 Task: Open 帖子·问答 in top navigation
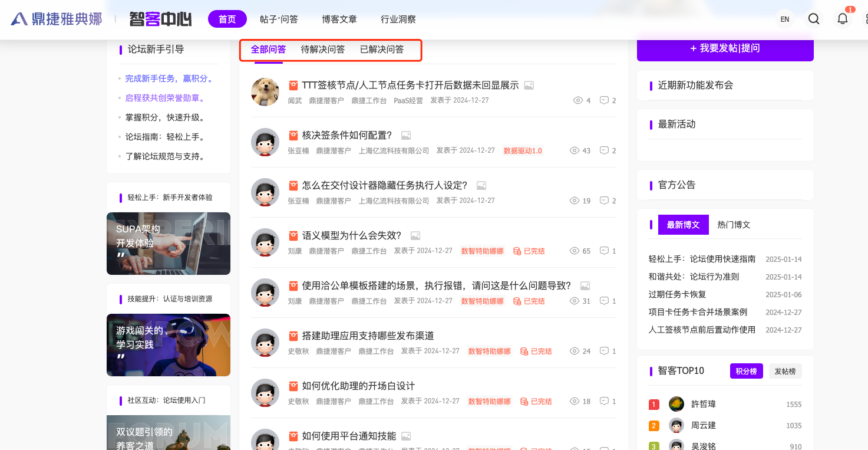(x=279, y=19)
